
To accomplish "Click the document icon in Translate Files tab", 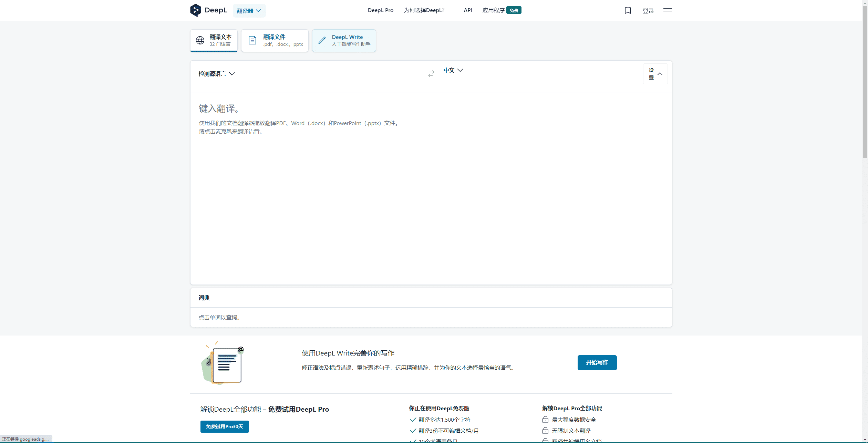I will coord(252,40).
